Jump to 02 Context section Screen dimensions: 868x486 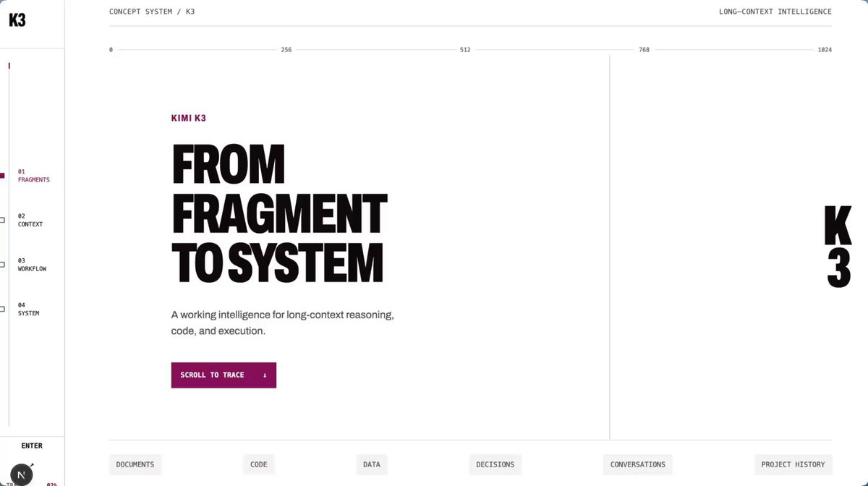coord(30,220)
